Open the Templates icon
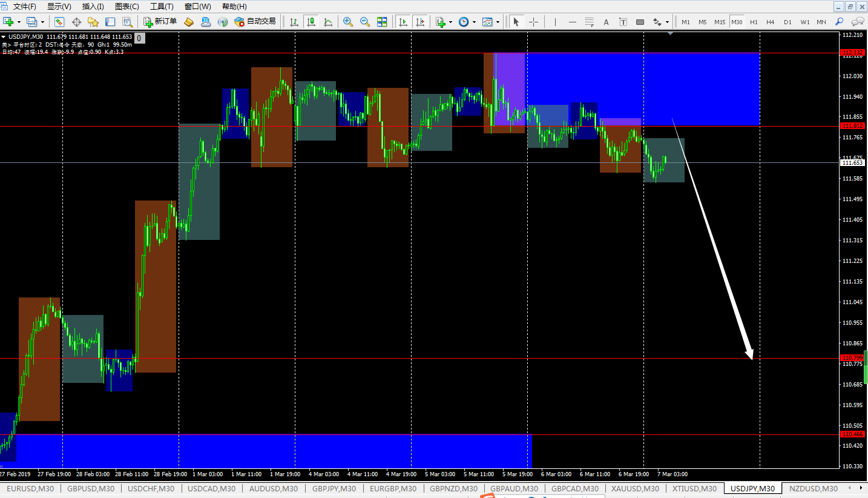This screenshot has height=498, width=868. click(x=487, y=22)
